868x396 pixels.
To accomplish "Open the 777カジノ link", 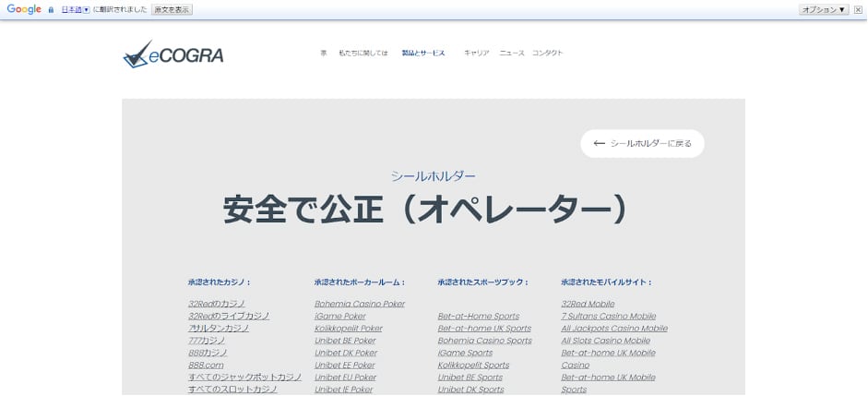I will click(x=207, y=341).
